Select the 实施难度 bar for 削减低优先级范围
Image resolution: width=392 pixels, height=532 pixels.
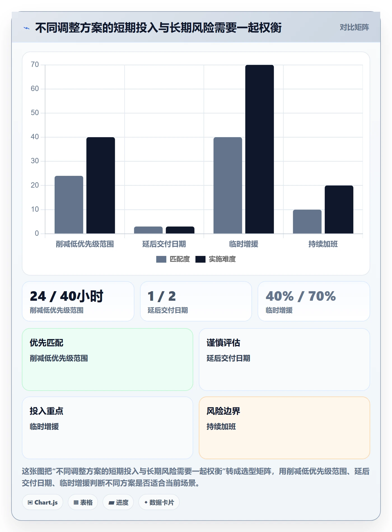click(101, 185)
